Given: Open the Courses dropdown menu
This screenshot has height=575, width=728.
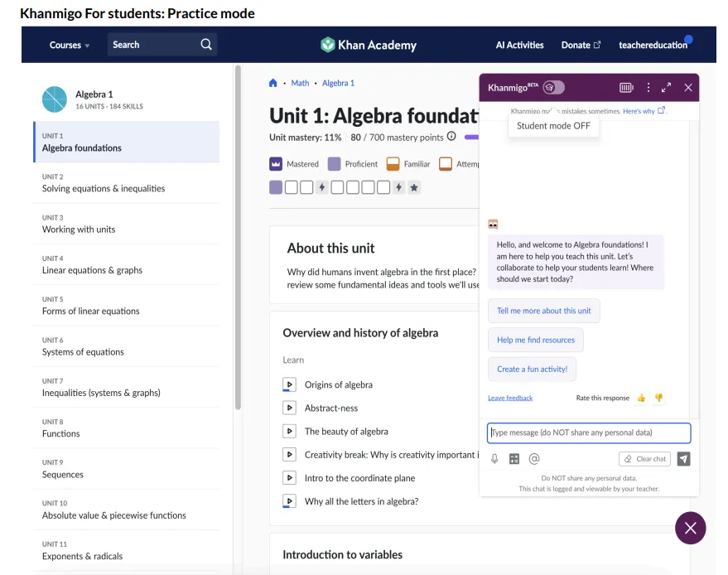Looking at the screenshot, I should [70, 45].
